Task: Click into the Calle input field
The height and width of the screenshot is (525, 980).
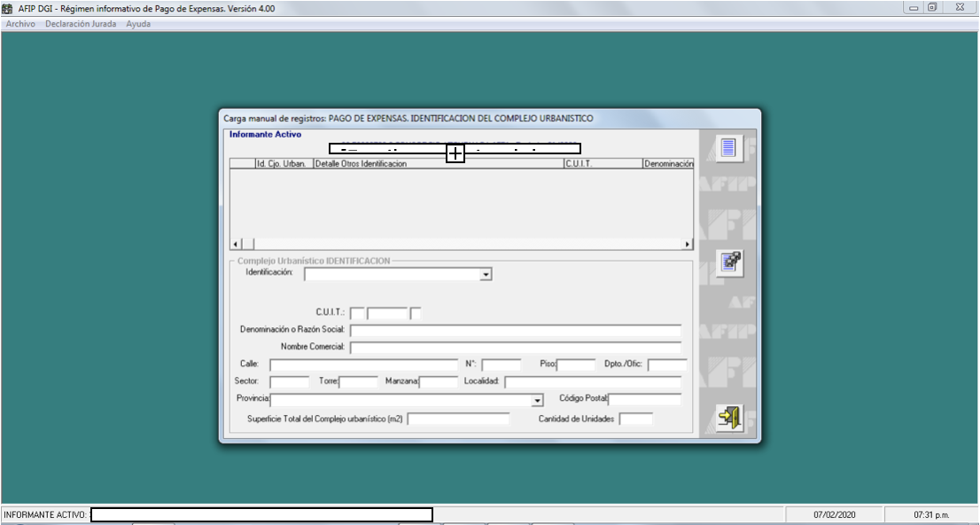Action: [363, 365]
